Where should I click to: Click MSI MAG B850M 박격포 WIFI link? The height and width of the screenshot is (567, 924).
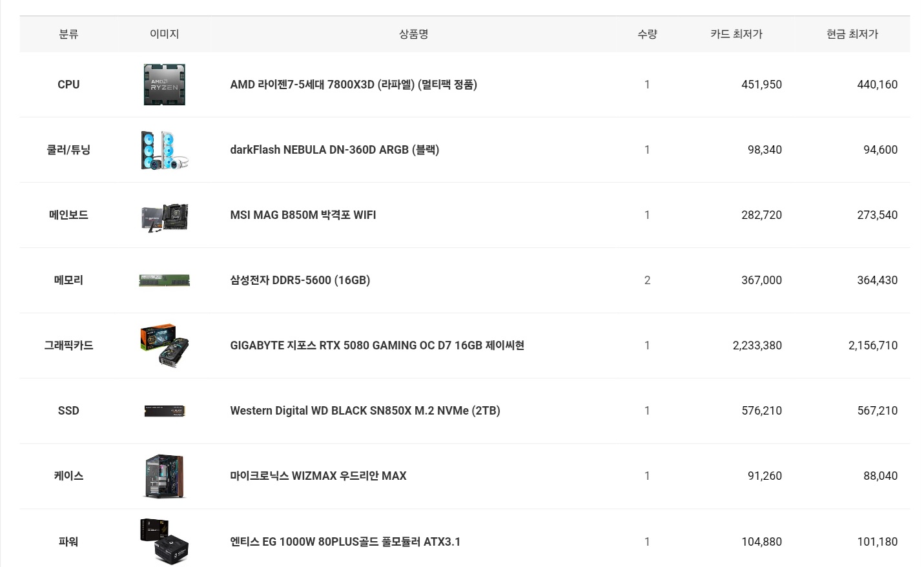[x=303, y=215]
